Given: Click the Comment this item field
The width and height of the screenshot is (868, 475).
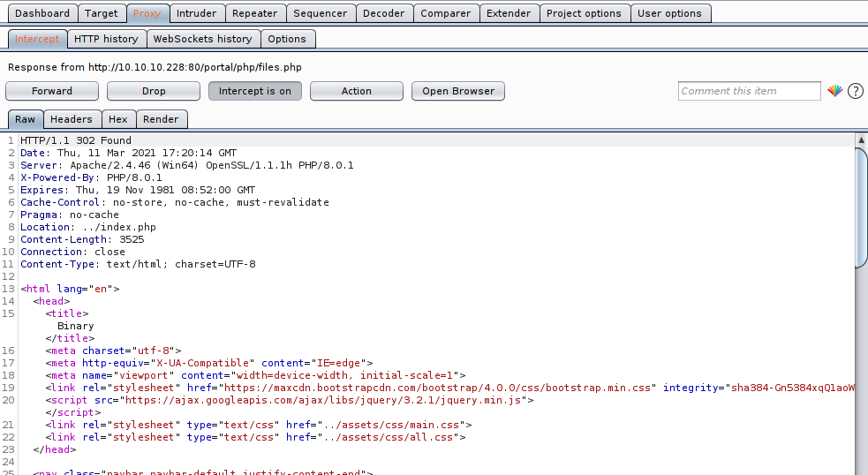Looking at the screenshot, I should click(750, 91).
